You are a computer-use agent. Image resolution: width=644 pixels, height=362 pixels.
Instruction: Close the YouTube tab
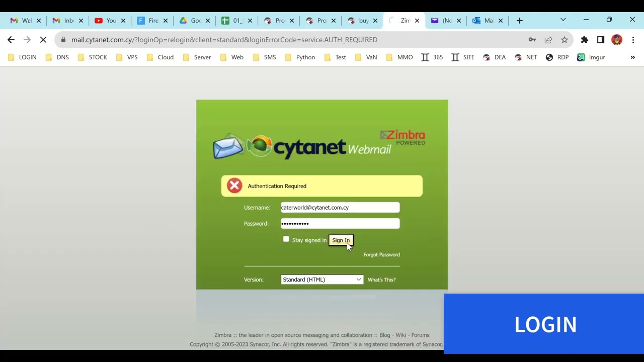[x=123, y=21]
